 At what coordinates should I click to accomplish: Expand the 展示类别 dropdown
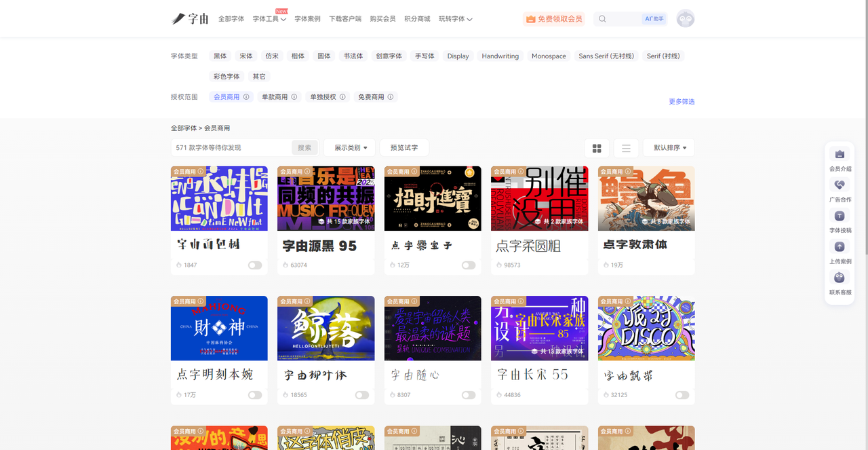349,148
